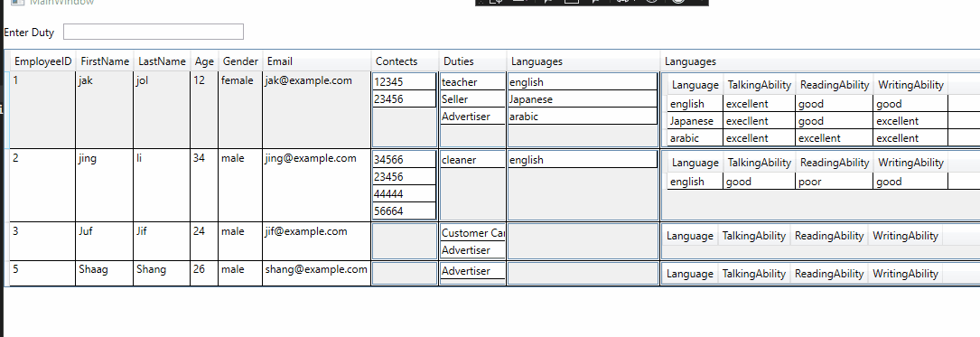Select the email jak@example.com
Viewport: 980px width, 337px height.
(317, 109)
